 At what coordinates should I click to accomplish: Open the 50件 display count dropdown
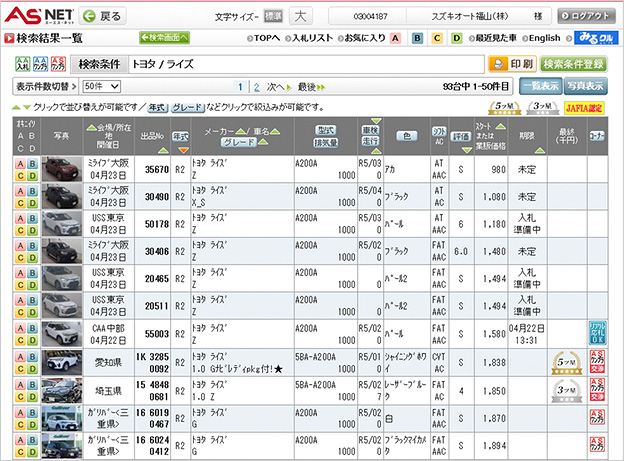point(101,86)
